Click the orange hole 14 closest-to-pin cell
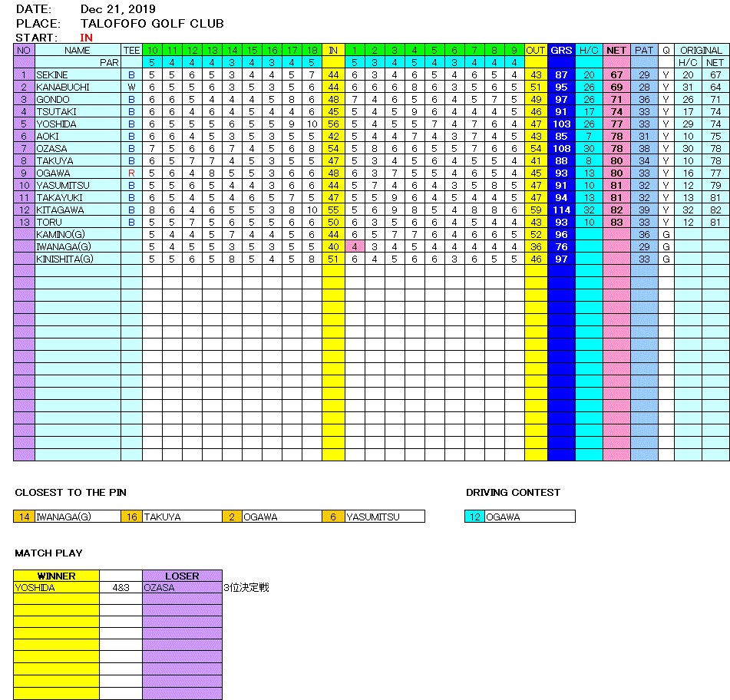Viewport: 730px width, 700px height. click(24, 517)
